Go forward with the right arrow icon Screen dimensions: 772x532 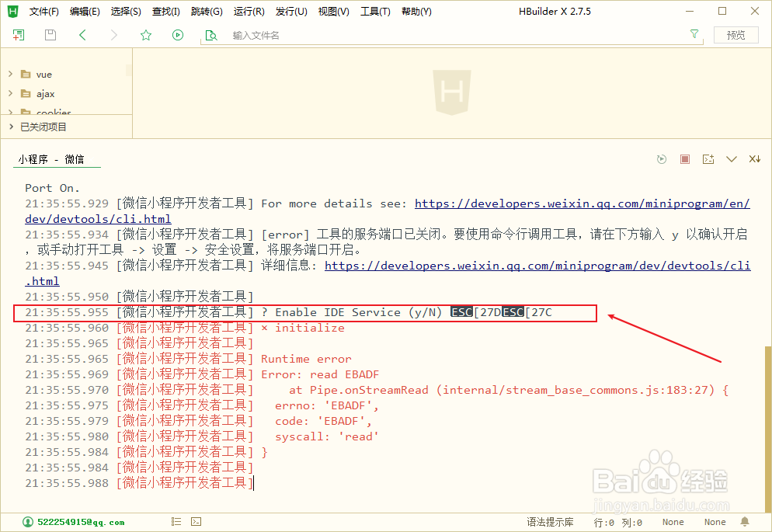pos(113,35)
